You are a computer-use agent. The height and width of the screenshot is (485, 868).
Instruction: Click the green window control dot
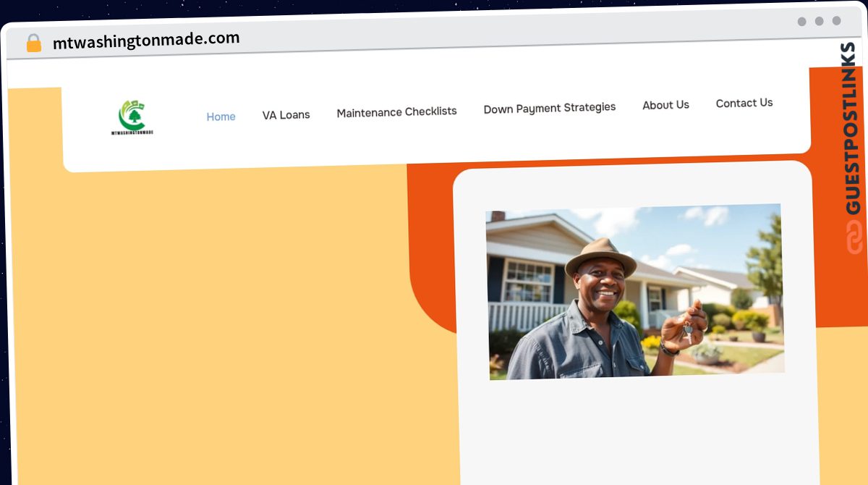835,22
